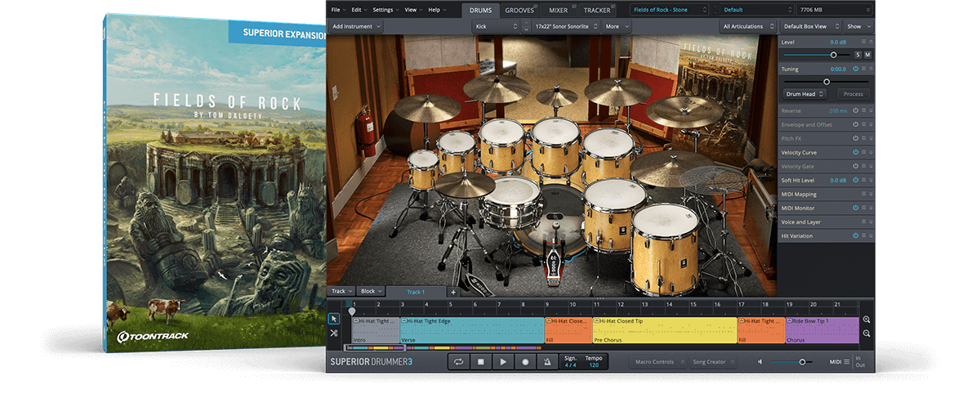
Task: Open the Fields of Rock - Stone library selector
Action: pyautogui.click(x=670, y=10)
